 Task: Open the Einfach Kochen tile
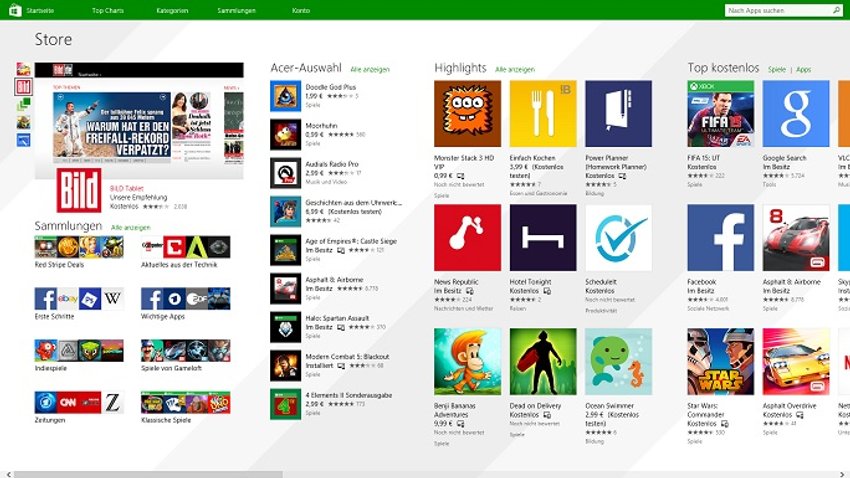[543, 114]
